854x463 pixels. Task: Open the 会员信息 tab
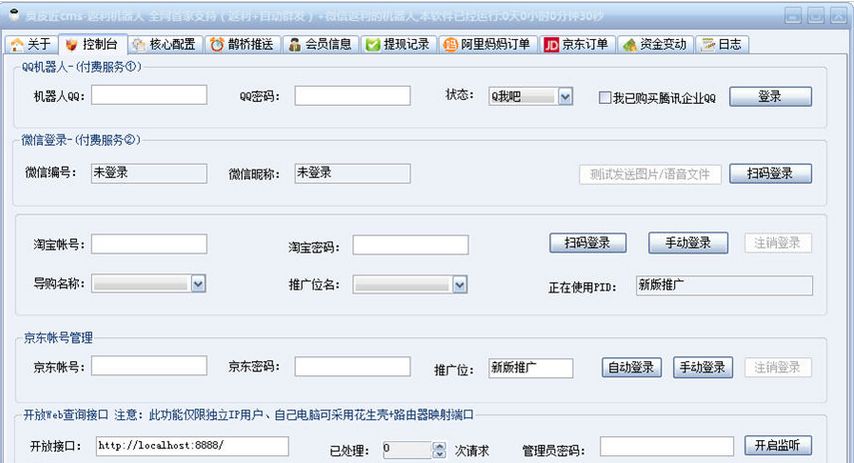pos(321,44)
